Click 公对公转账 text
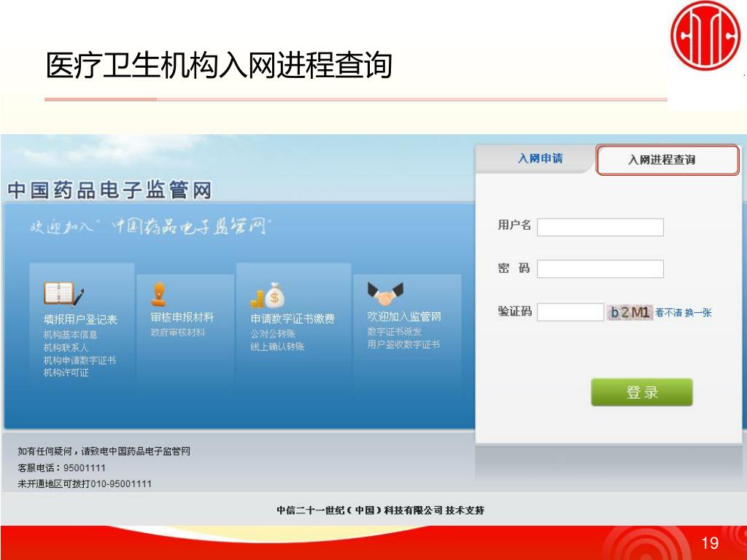This screenshot has width=747, height=560. tap(273, 334)
